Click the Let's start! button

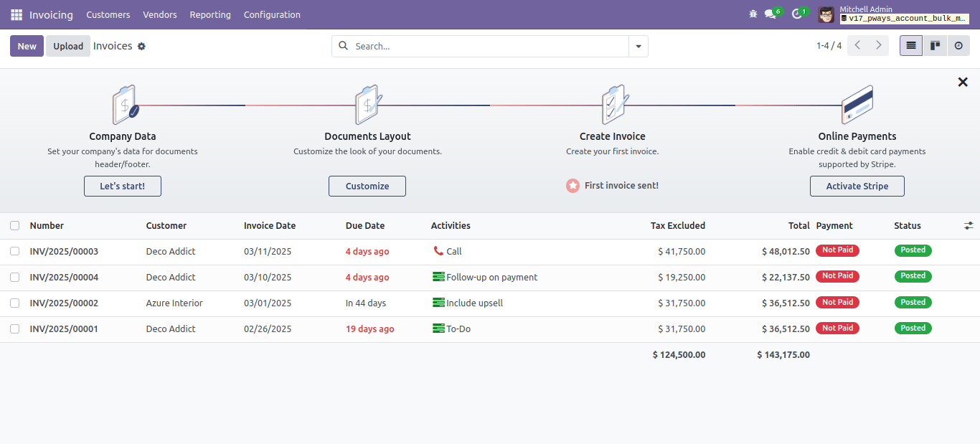[123, 186]
